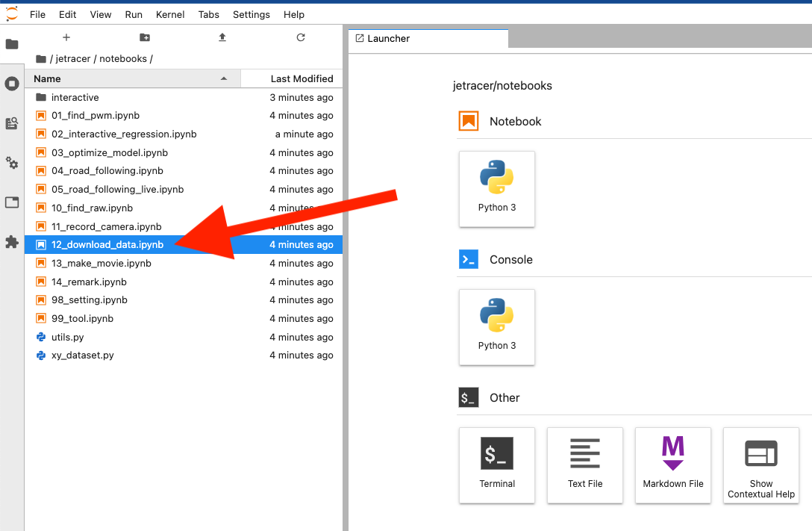The width and height of the screenshot is (812, 531).
Task: Click the 13_make_movie.ipynb notebook icon
Action: coord(41,263)
